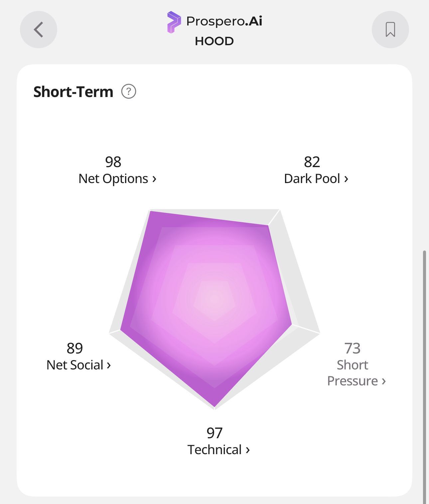The image size is (429, 504).
Task: Select the 98 Net Options score
Action: pyautogui.click(x=113, y=162)
